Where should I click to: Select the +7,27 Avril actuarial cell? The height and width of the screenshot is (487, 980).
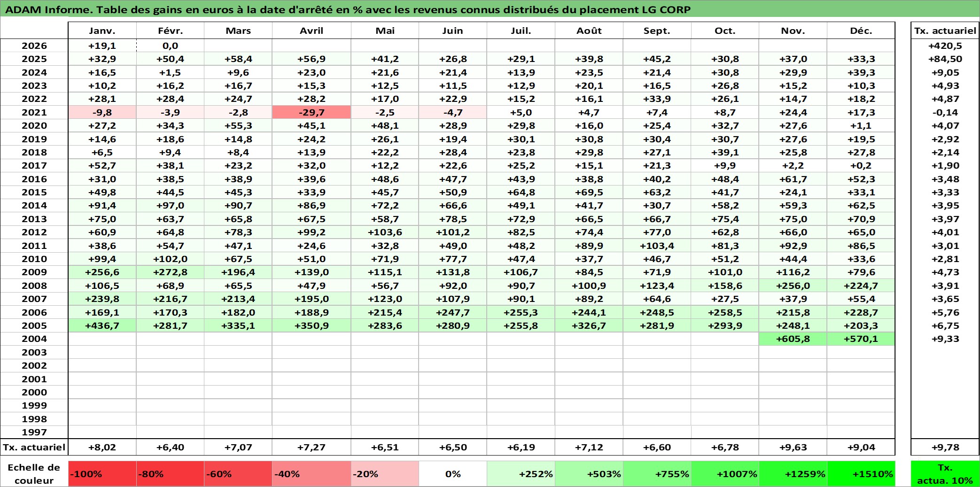(311, 447)
